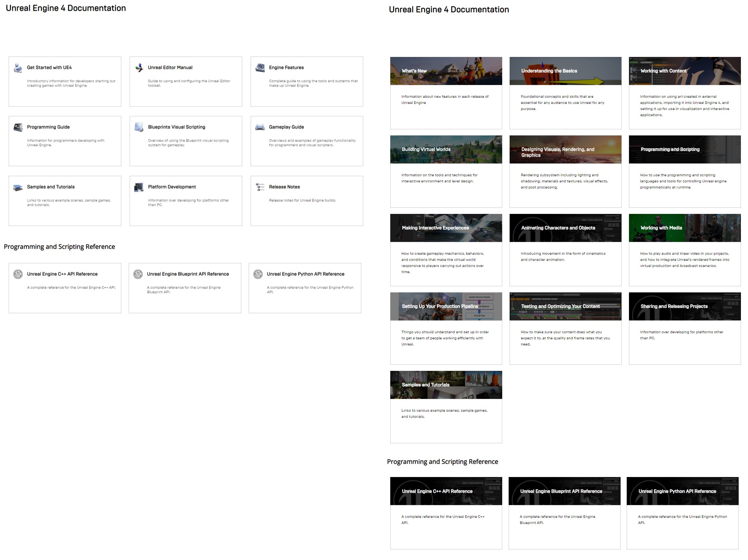The width and height of the screenshot is (748, 560).
Task: Open Setting Up Your Production Pipeline banner
Action: 446,307
